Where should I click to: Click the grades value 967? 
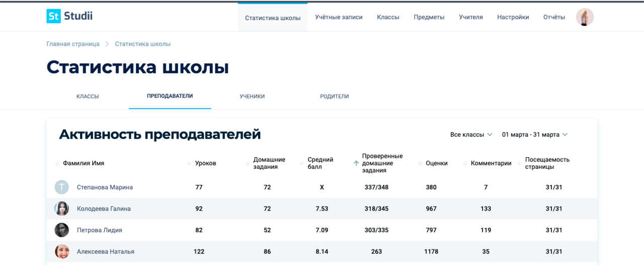[x=431, y=209]
